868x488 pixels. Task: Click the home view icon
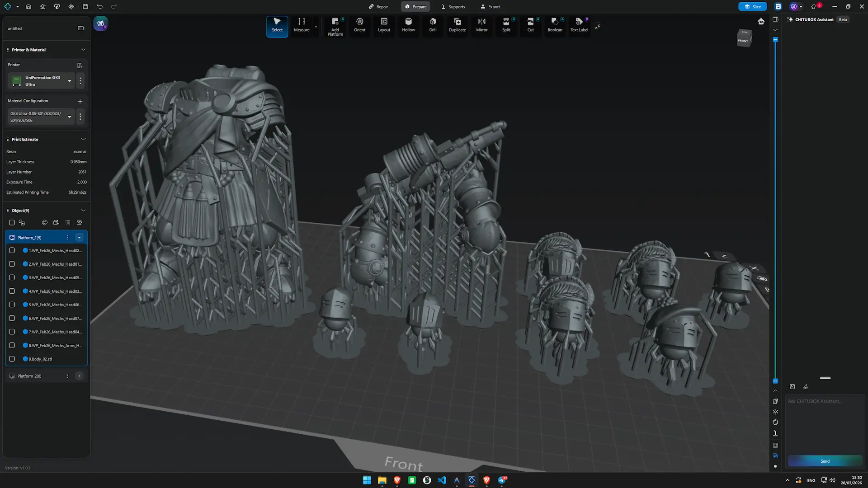[x=761, y=21]
